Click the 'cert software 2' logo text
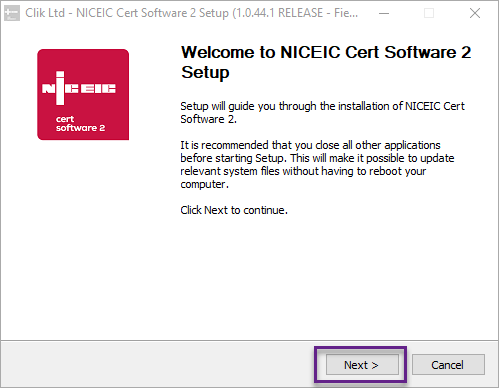 click(80, 124)
